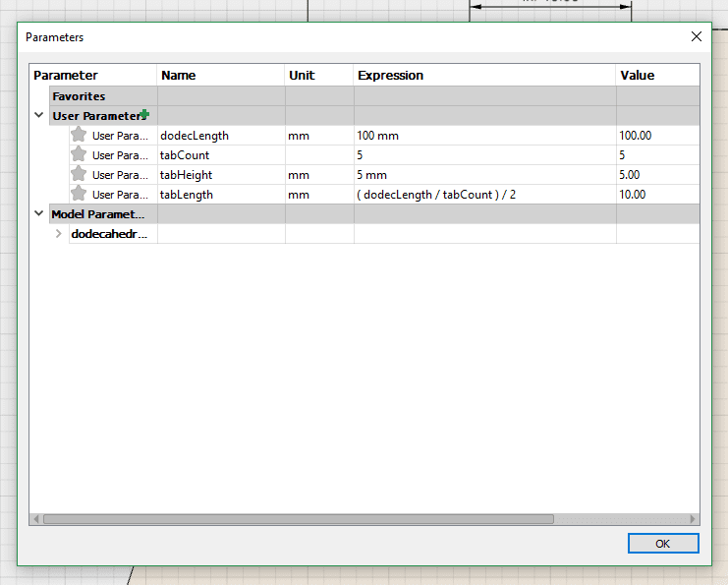Click the horizontal scrollbar thumb
Image resolution: width=728 pixels, height=585 pixels.
click(x=299, y=519)
